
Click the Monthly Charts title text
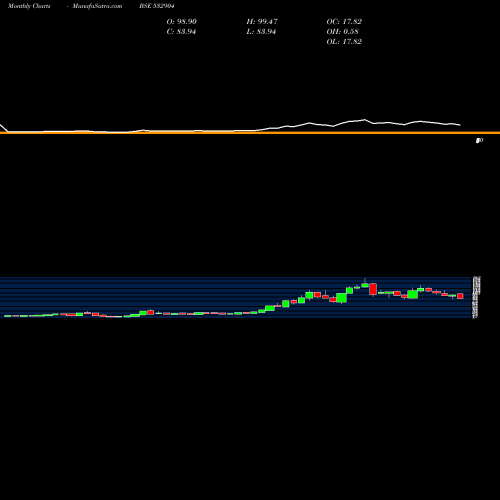[29, 6]
